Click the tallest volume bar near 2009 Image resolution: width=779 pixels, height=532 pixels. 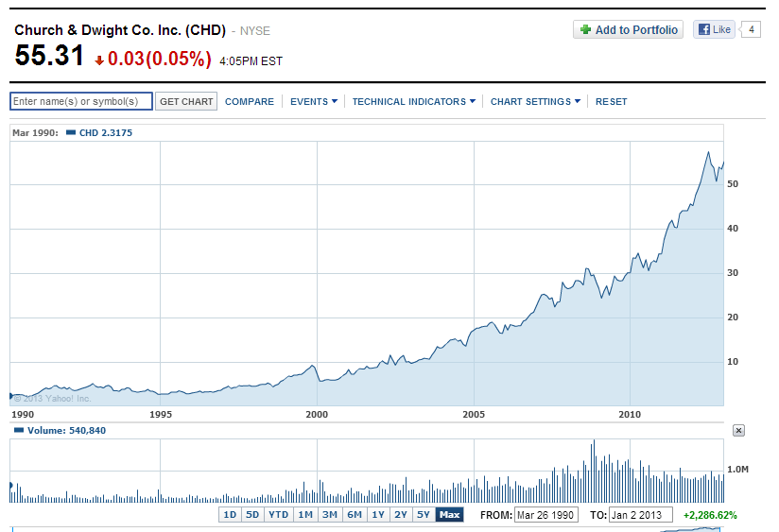(594, 471)
